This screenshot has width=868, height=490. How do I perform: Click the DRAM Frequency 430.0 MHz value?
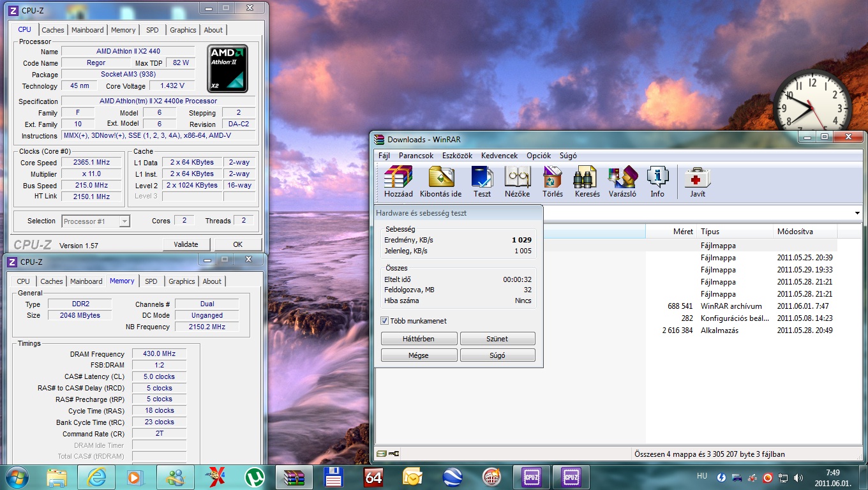[x=159, y=354]
